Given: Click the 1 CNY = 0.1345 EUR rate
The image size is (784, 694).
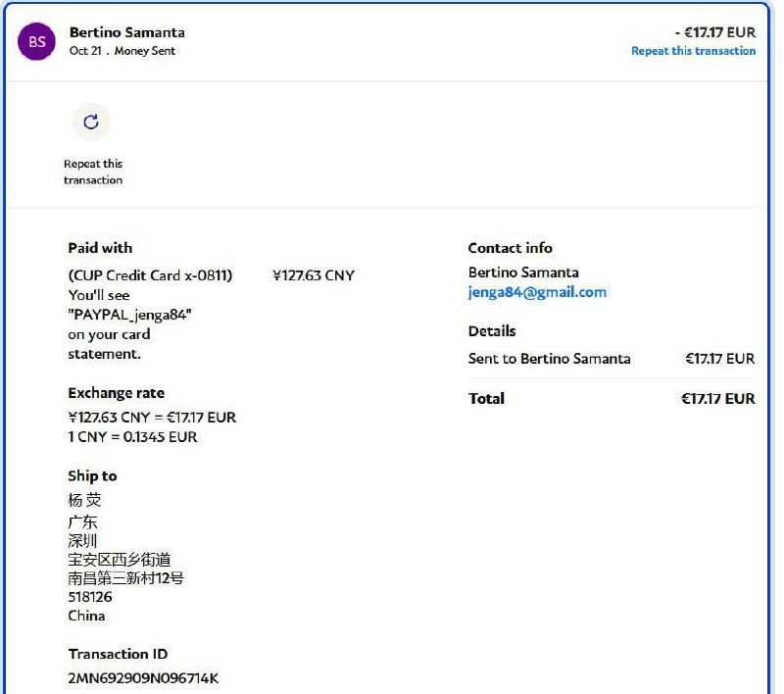Looking at the screenshot, I should (x=132, y=437).
